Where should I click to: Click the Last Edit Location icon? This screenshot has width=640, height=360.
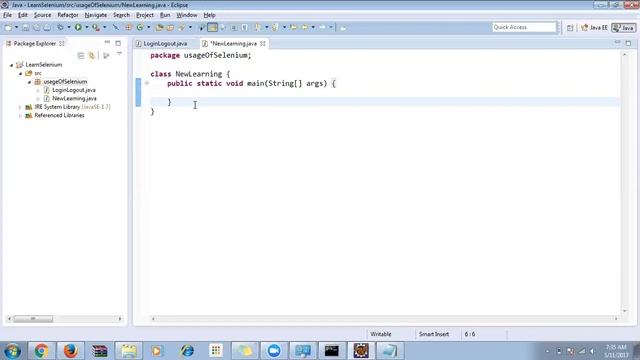coord(293,27)
